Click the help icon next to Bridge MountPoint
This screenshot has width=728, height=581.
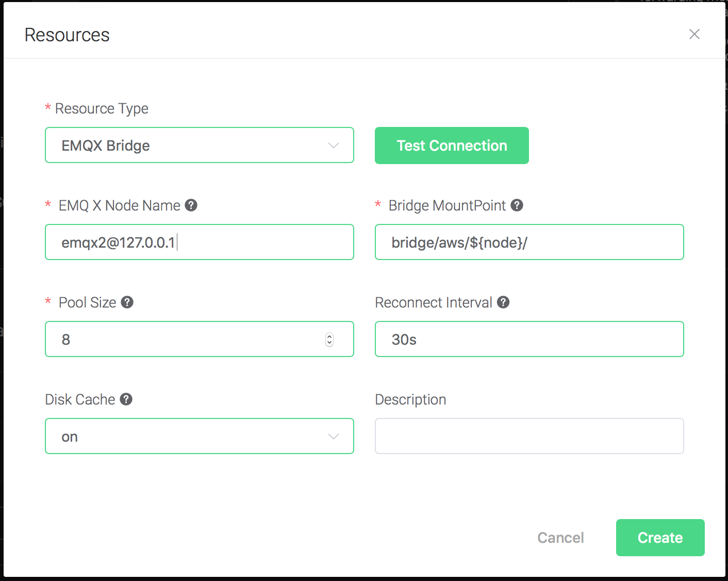pos(517,205)
